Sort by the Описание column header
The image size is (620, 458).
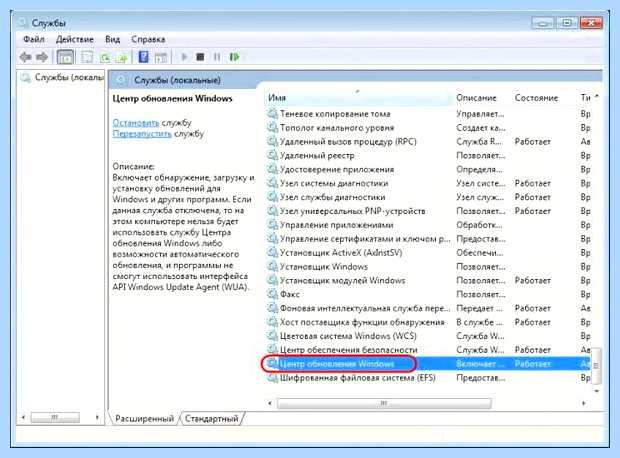pos(476,98)
